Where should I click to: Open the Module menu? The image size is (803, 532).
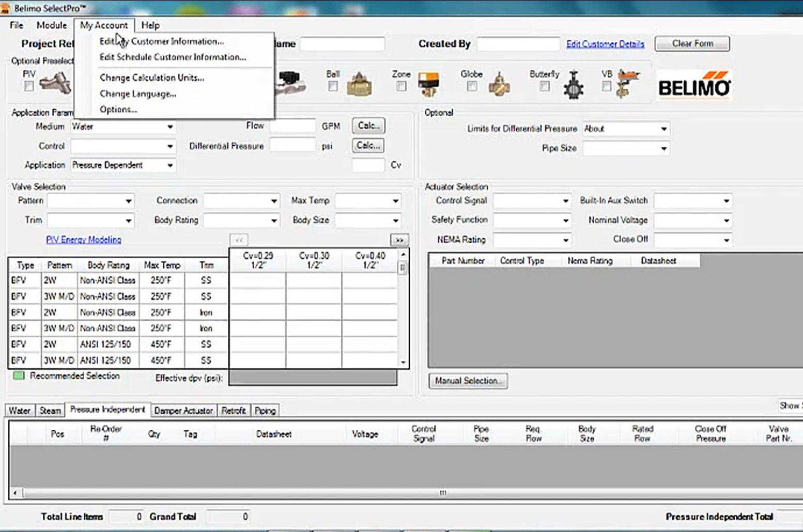tap(52, 25)
